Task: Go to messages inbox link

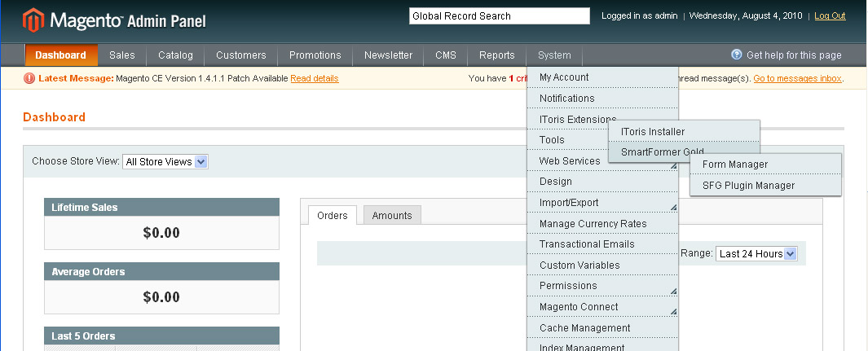Action: pos(797,78)
